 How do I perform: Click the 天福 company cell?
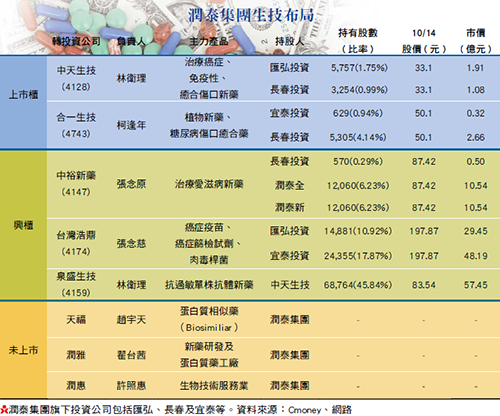click(x=76, y=320)
